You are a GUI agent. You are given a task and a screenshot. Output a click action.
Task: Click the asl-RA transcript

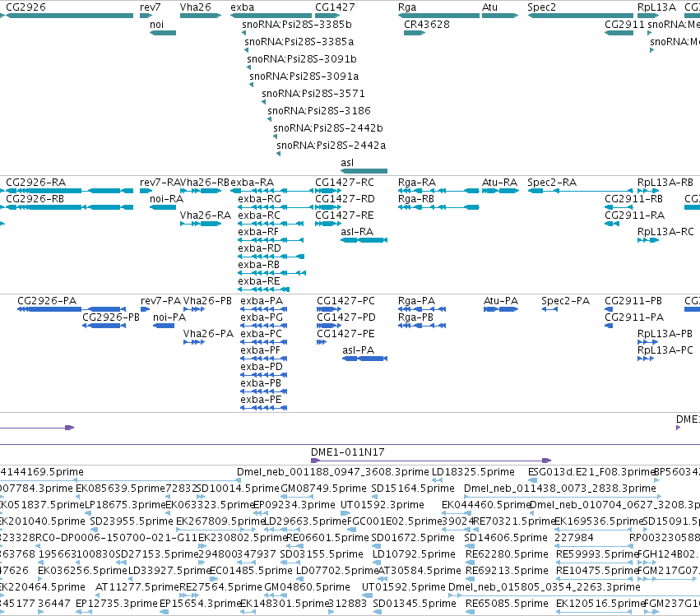click(364, 240)
